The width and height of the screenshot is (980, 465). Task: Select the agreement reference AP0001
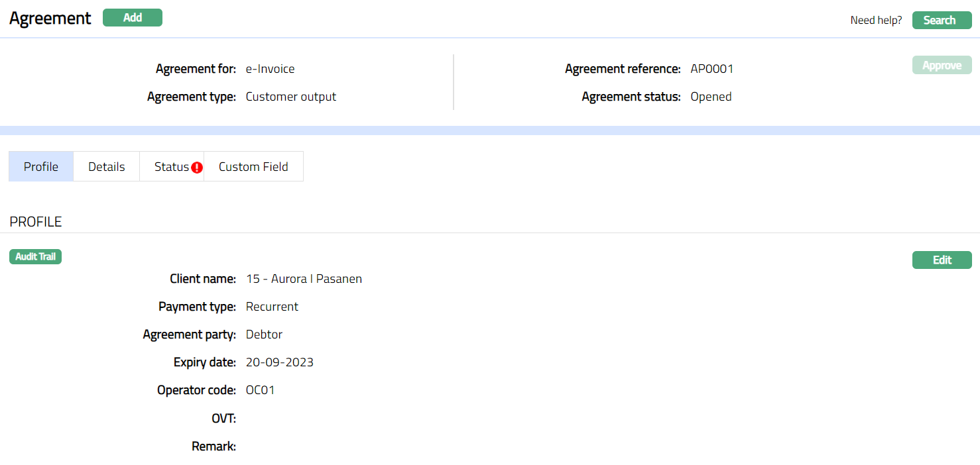click(x=711, y=69)
